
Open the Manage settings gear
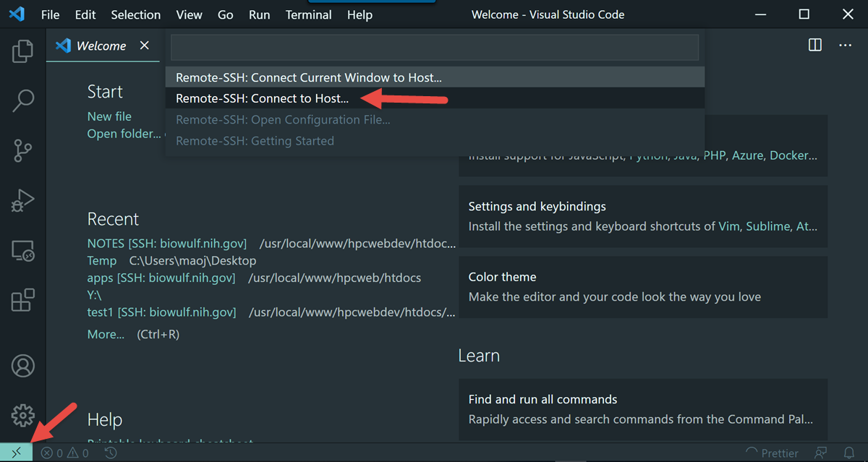coord(22,416)
